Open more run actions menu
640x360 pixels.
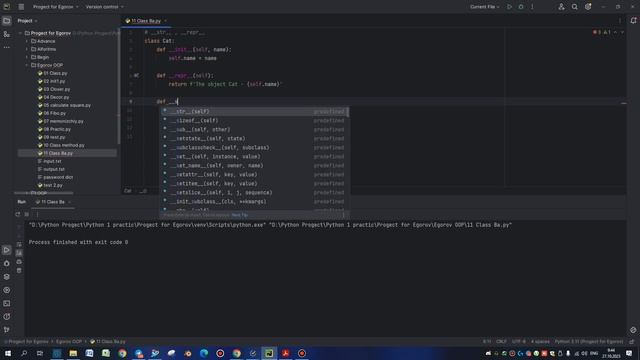pos(532,7)
